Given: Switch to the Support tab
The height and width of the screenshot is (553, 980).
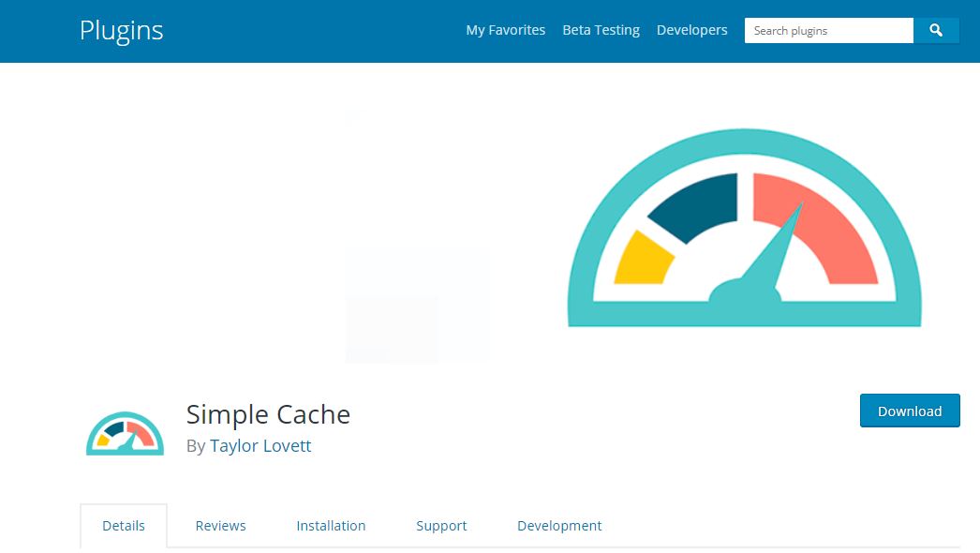Looking at the screenshot, I should click(x=441, y=526).
